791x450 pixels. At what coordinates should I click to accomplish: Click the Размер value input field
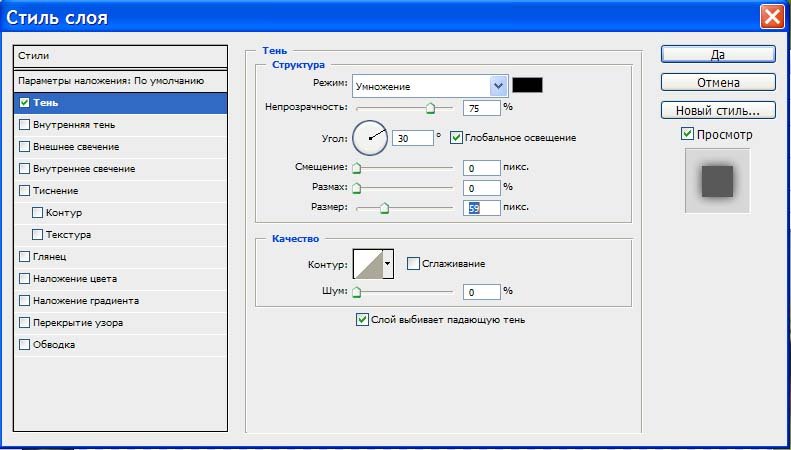[481, 208]
